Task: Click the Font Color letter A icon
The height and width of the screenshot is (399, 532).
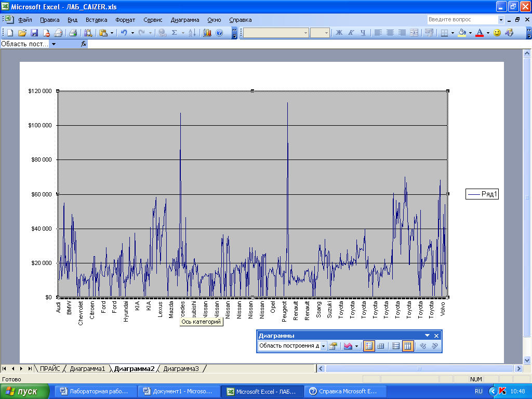Action: [480, 33]
